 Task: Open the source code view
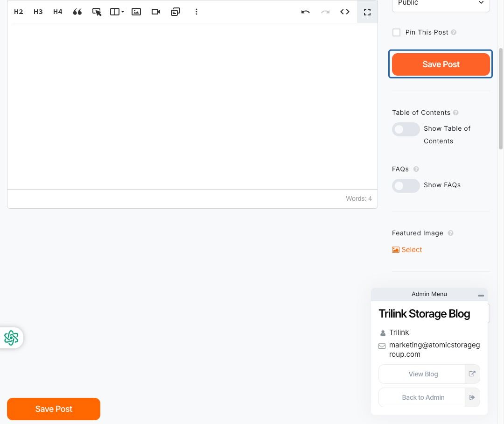click(345, 12)
